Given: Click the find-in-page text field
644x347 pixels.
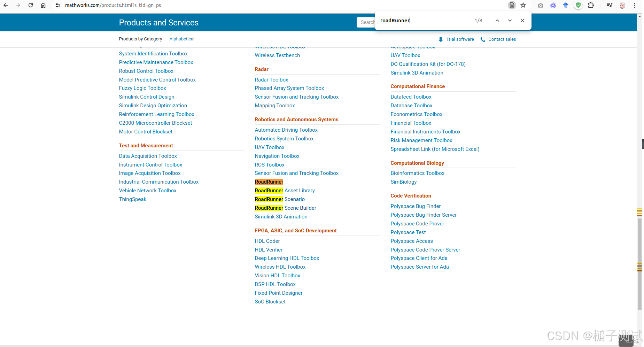Looking at the screenshot, I should click(x=425, y=21).
